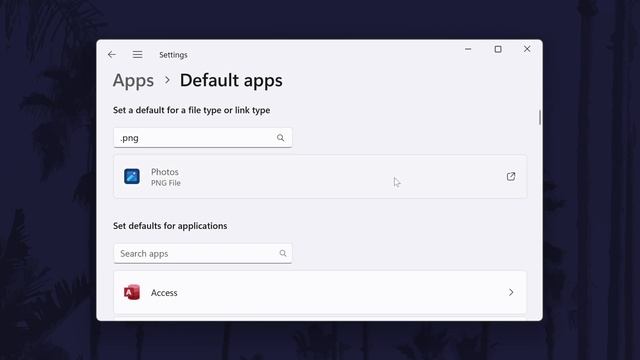This screenshot has height=360, width=640.
Task: Click the search icon in the .png field
Action: 280,138
